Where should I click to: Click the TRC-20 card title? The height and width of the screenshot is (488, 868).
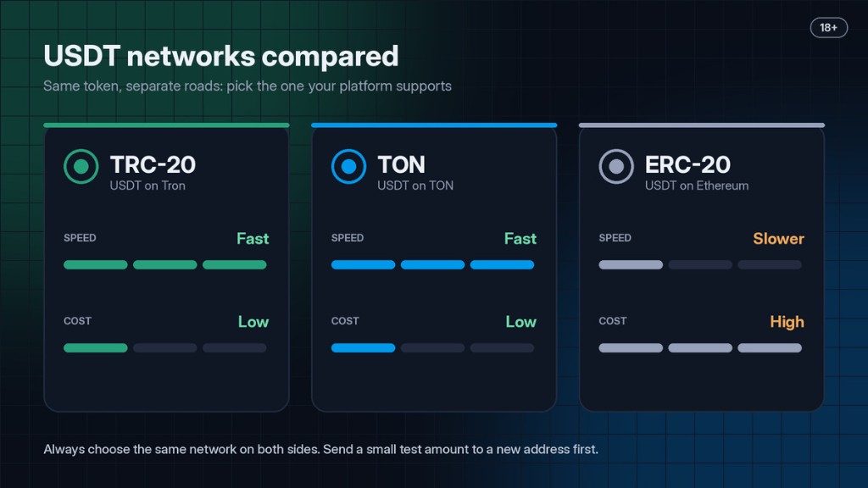(153, 165)
